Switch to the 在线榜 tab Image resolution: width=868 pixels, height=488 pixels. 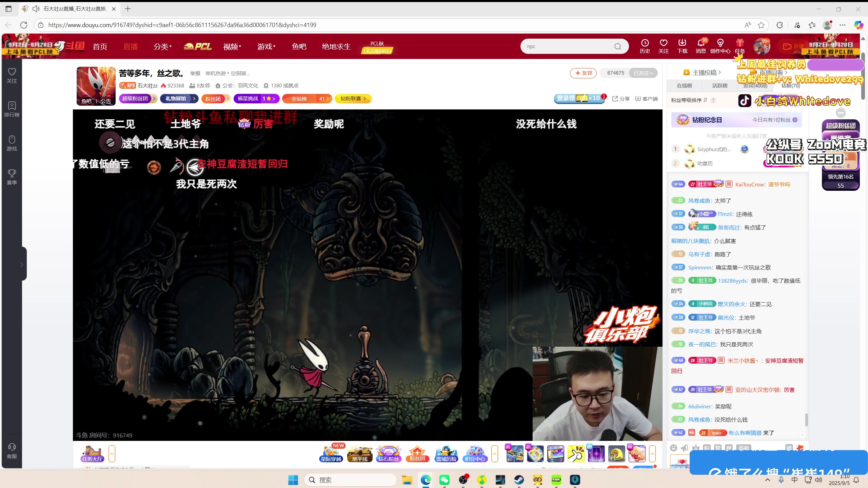[684, 86]
